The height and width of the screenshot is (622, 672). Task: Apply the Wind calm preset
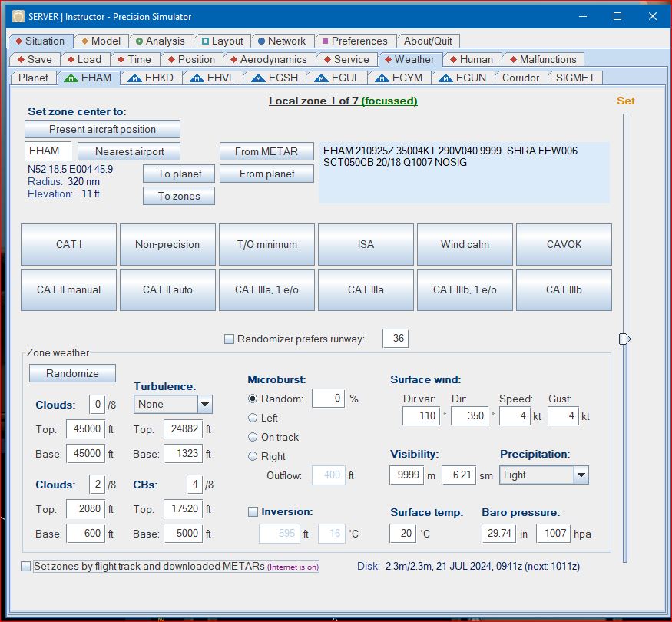465,245
